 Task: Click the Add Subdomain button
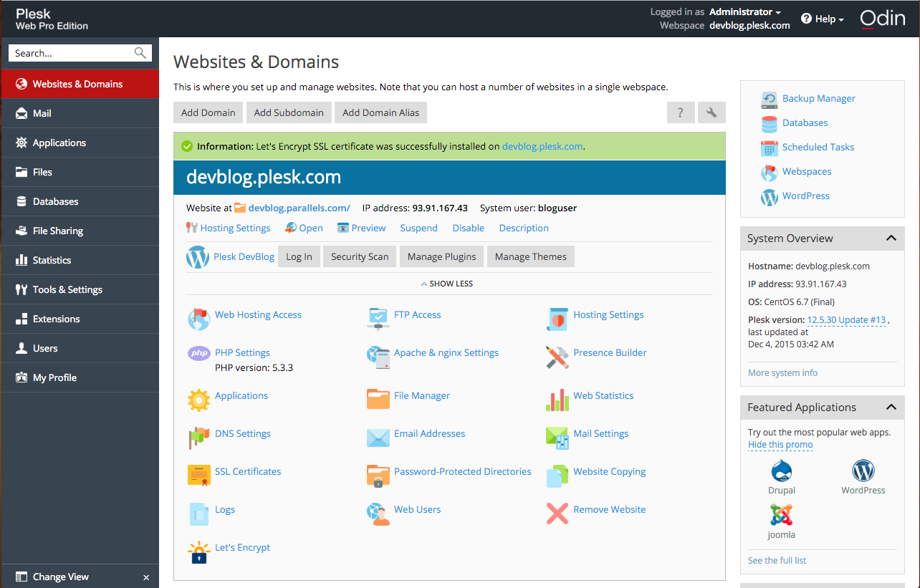[x=289, y=112]
